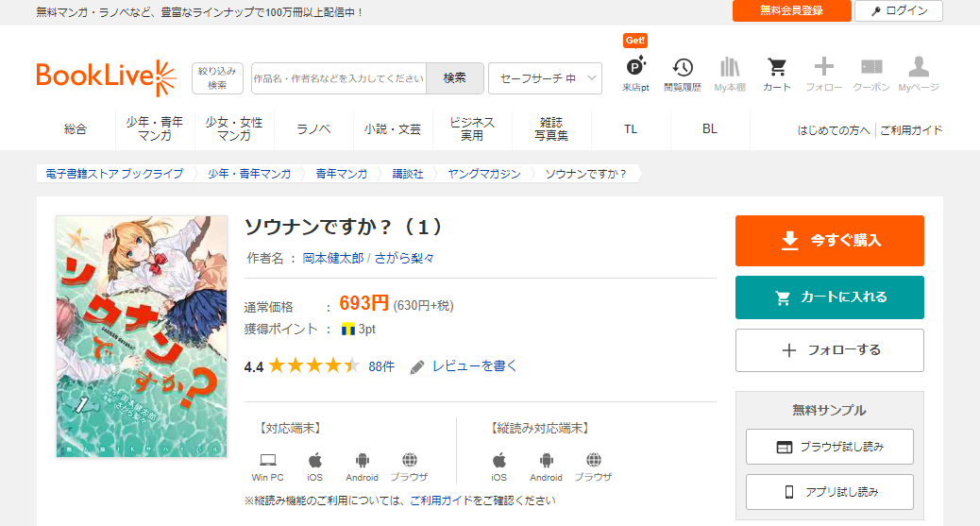Click the 岡本健太郎 author link
The width and height of the screenshot is (980, 526).
point(332,258)
